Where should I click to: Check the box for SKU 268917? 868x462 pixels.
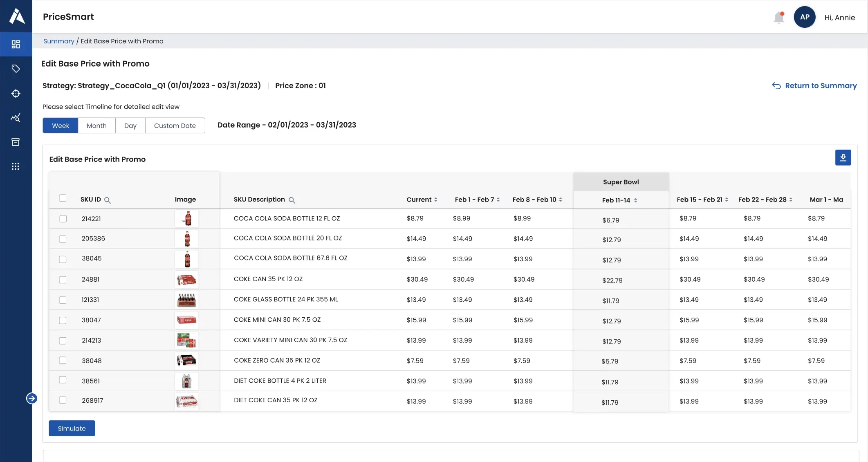tap(63, 400)
